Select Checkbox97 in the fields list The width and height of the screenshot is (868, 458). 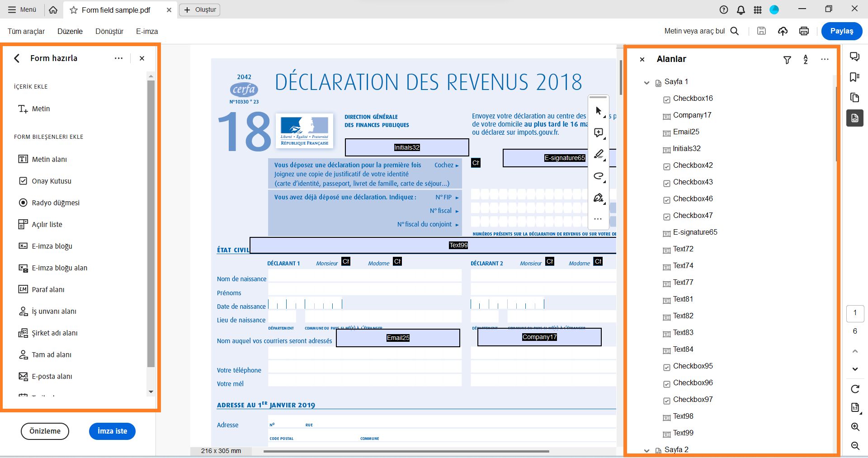pyautogui.click(x=688, y=400)
